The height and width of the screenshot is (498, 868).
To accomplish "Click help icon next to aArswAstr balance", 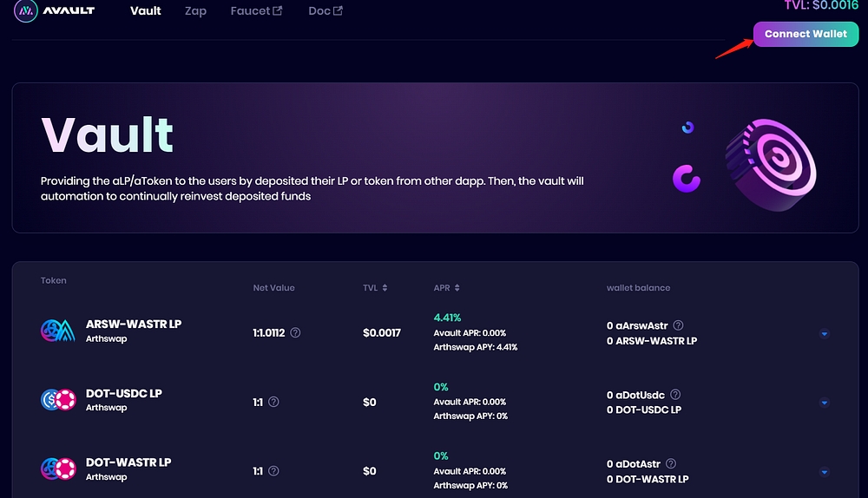I will 678,325.
